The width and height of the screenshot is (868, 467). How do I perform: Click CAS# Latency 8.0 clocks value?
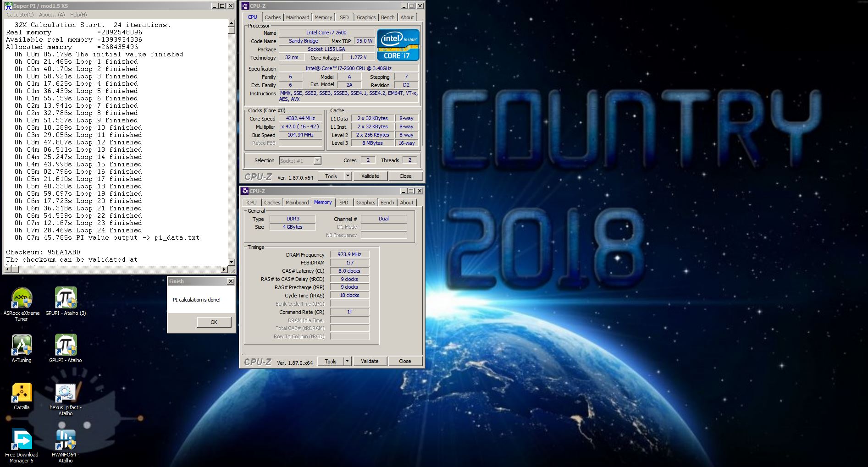[x=349, y=271]
